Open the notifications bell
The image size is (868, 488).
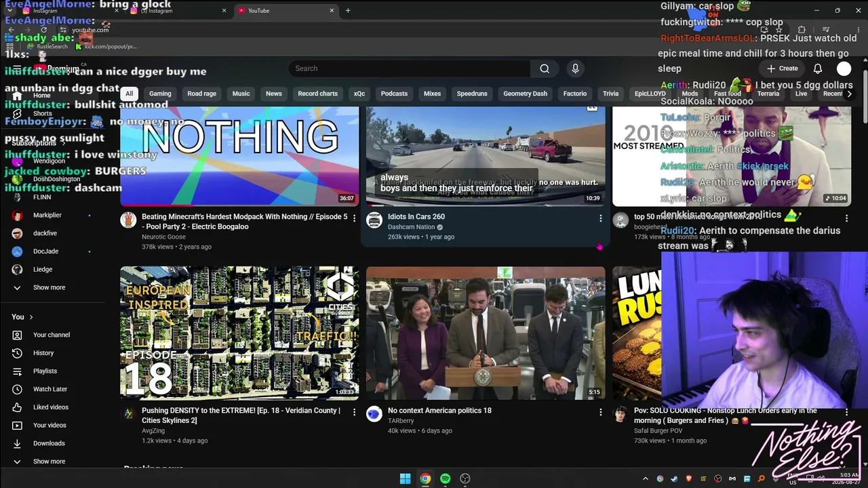click(818, 68)
